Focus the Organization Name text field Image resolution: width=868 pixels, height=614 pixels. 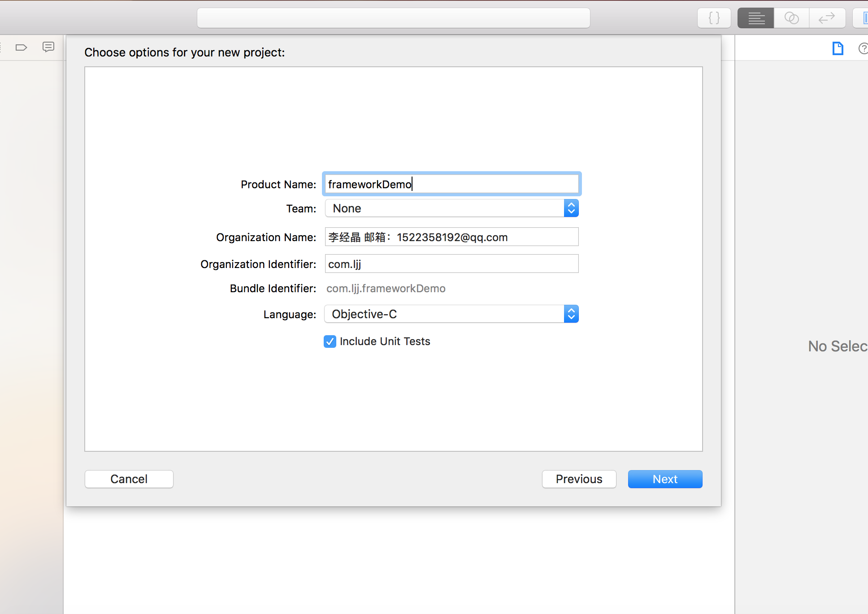tap(451, 237)
